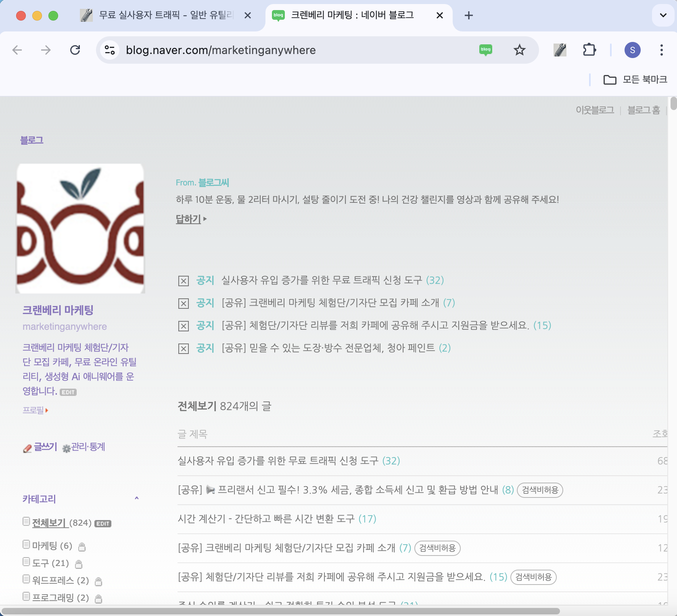Click the horizontal scrollbar at page bottom

pos(280,611)
